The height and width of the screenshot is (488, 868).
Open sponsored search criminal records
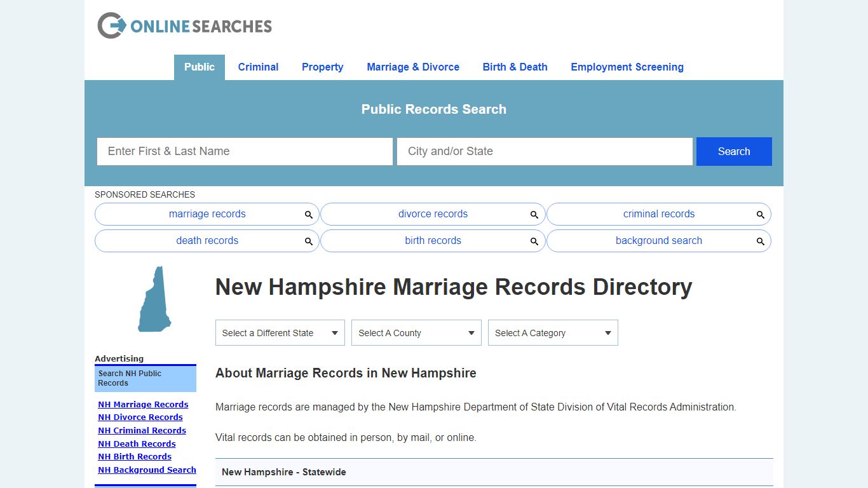659,214
